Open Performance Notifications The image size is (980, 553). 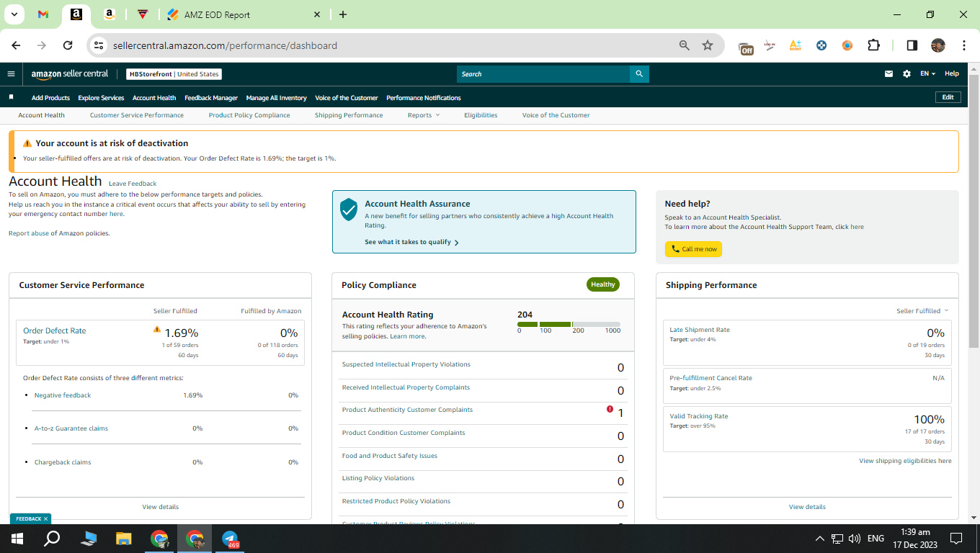424,98
